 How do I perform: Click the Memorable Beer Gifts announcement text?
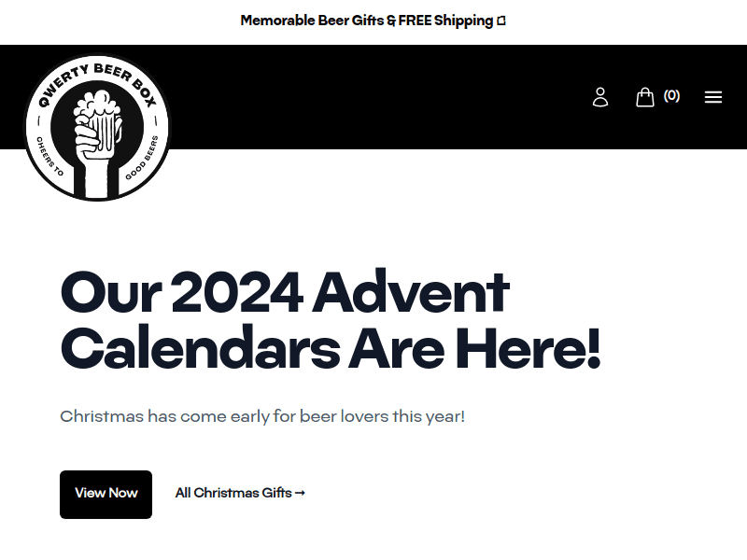coord(313,21)
